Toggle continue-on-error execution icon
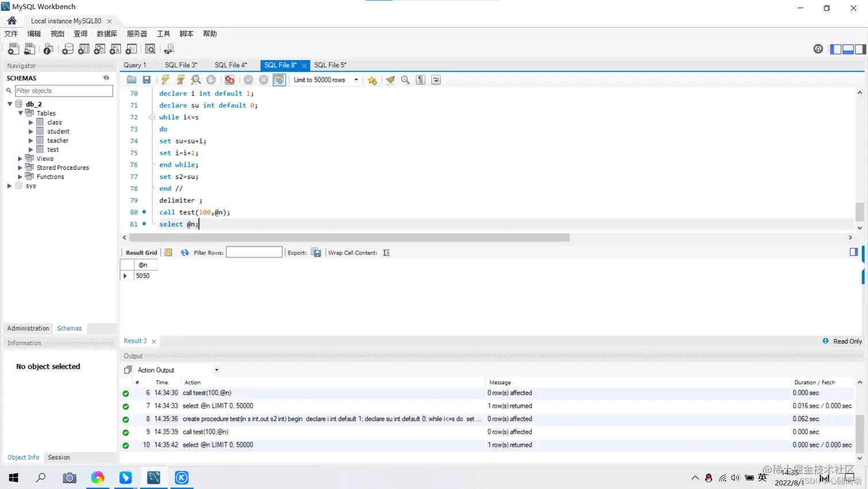Screen dimensions: 868x489 [230, 80]
